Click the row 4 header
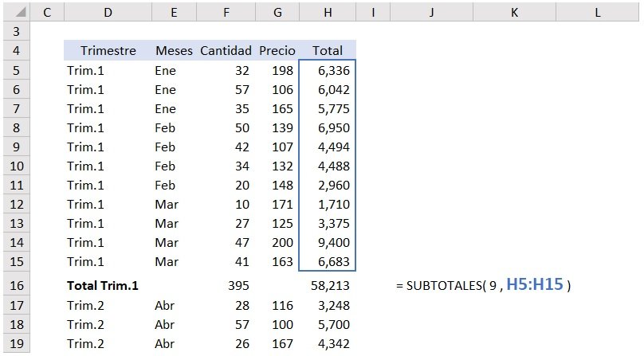This screenshot has width=644, height=356. [16, 51]
